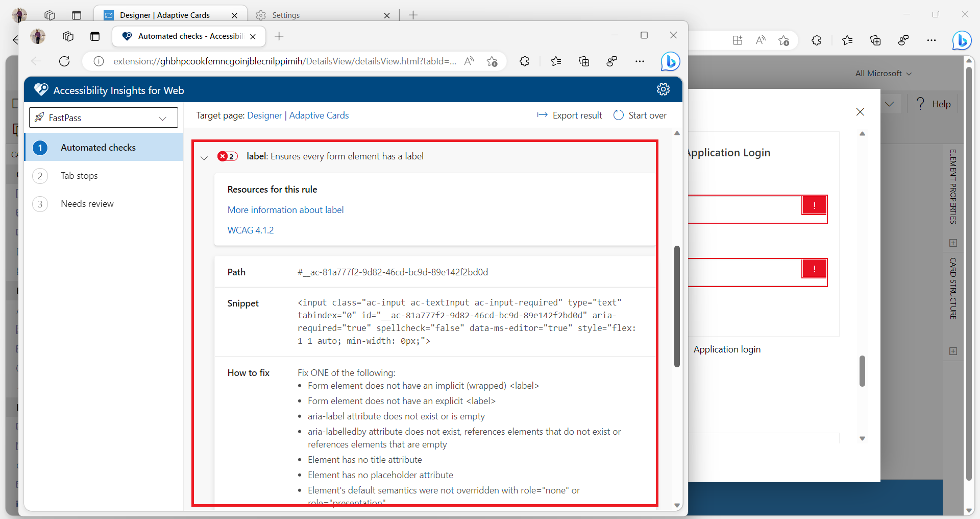Screen dimensions: 980x519
Task: Click the Accessibility Insights heart logo
Action: (41, 89)
